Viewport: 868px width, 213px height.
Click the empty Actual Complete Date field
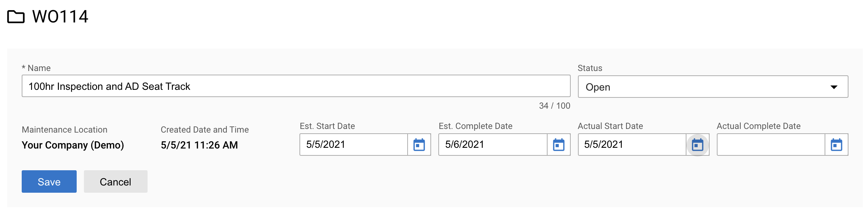tap(771, 145)
